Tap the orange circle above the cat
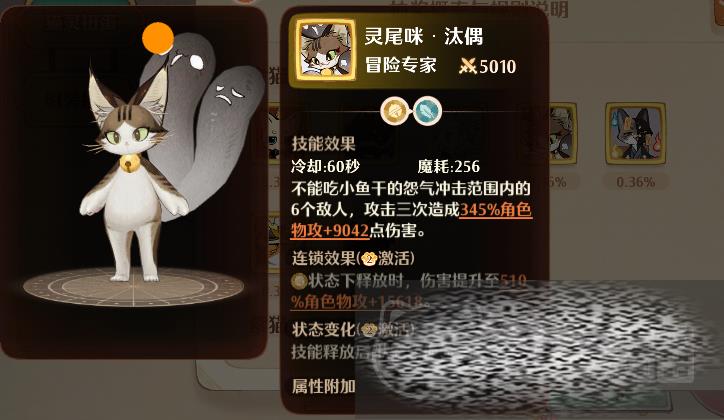Viewport: 724px width, 420px height. tap(158, 38)
